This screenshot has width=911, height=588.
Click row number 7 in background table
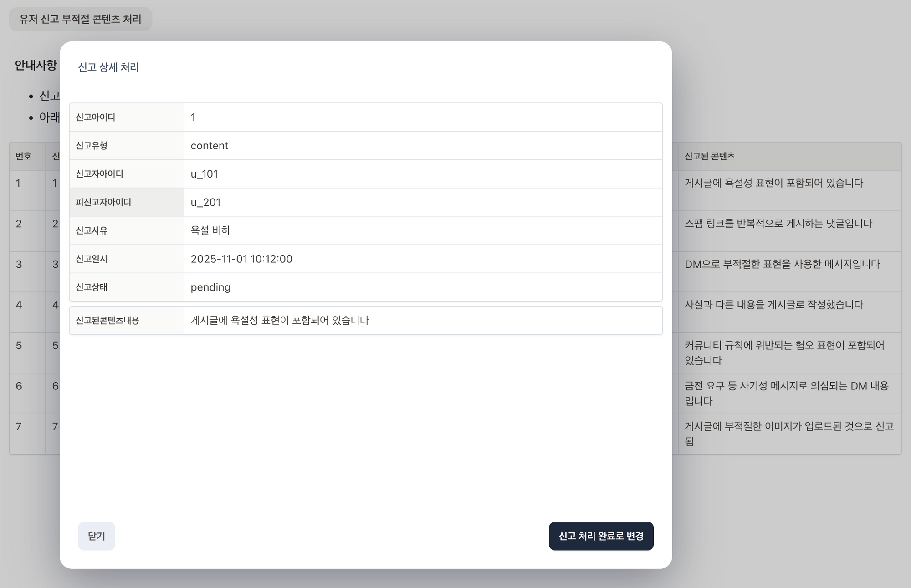[x=19, y=427]
